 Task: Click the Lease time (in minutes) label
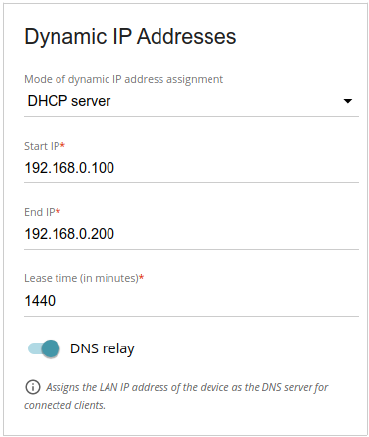[84, 278]
